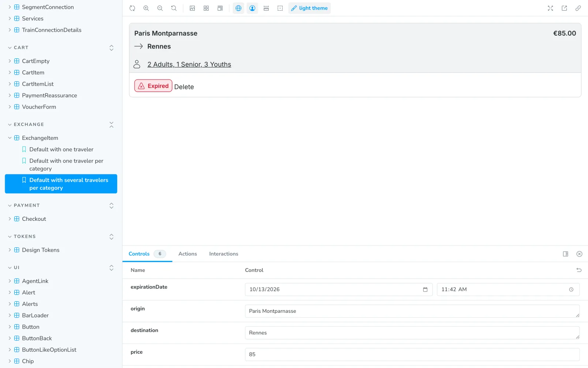The height and width of the screenshot is (368, 588).
Task: Zoom out of the story canvas
Action: (160, 8)
